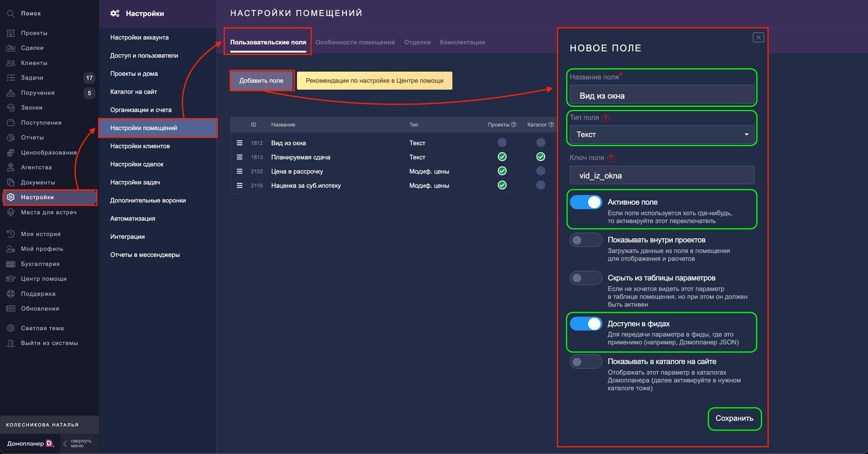Collapse the menu with свернуть меню

pos(77,444)
